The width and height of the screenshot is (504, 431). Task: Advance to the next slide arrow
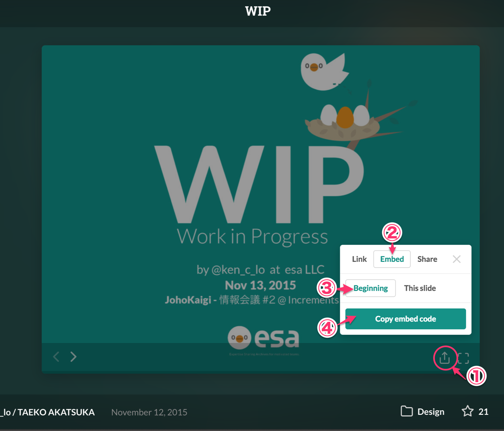73,357
